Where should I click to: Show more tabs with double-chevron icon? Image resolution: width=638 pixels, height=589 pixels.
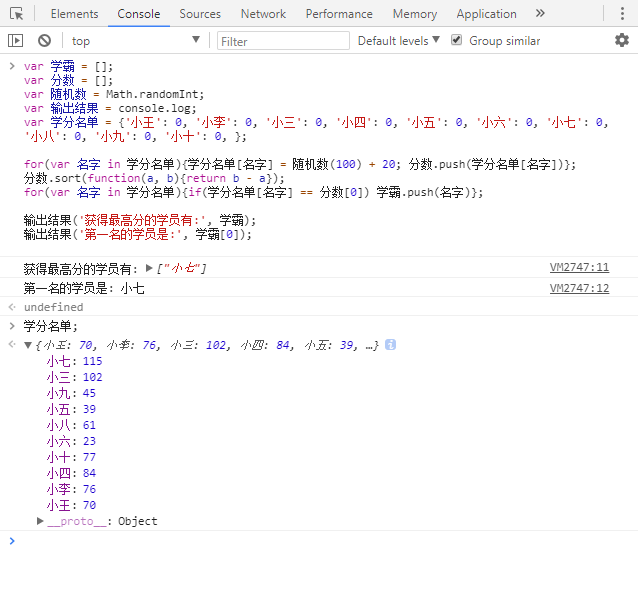tap(540, 13)
